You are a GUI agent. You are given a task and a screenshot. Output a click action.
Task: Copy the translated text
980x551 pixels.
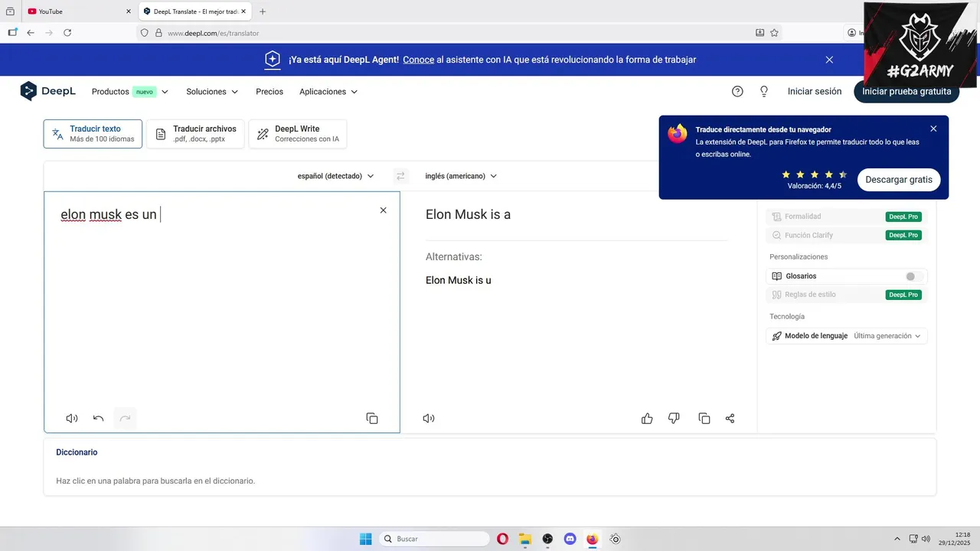[x=704, y=418]
